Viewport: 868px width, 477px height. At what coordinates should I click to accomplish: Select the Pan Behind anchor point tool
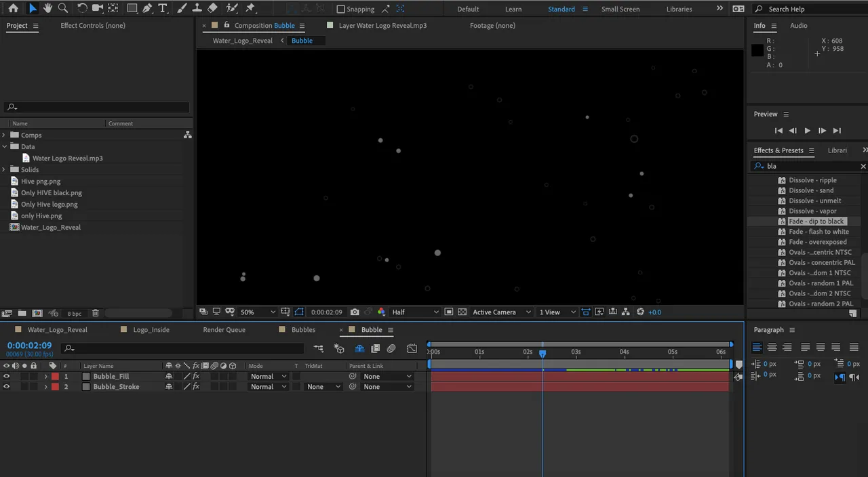pos(113,8)
